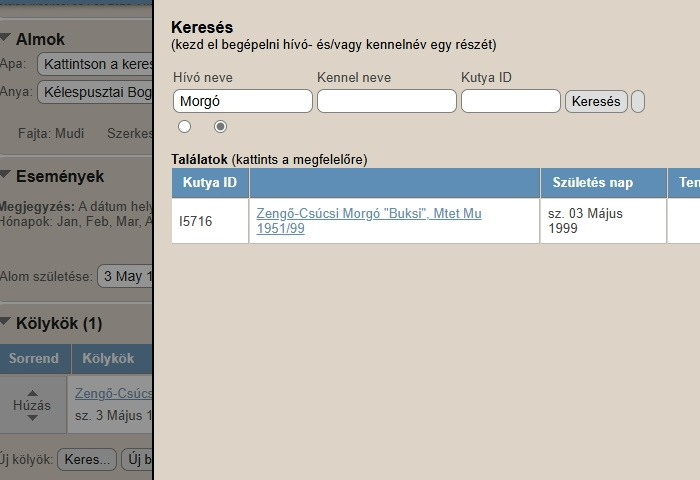Click the Keres... button beside Új kölyök

pyautogui.click(x=87, y=460)
